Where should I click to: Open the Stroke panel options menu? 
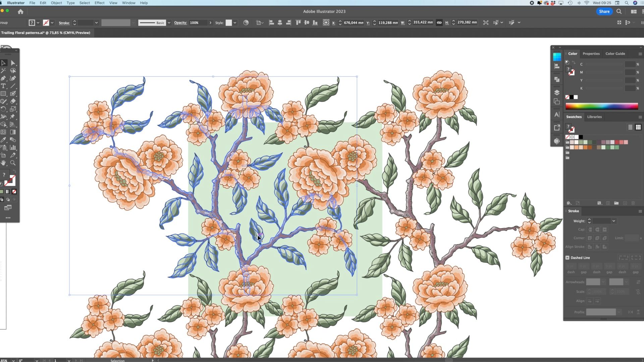[640, 211]
